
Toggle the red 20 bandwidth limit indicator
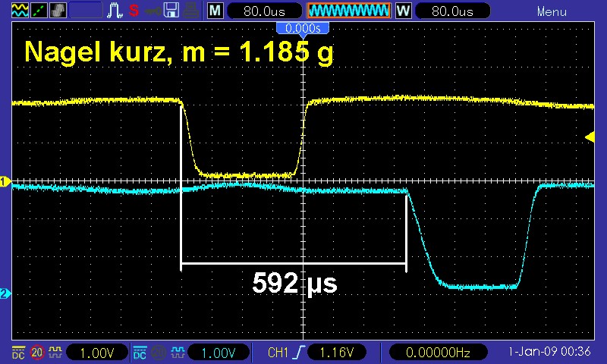(x=36, y=353)
